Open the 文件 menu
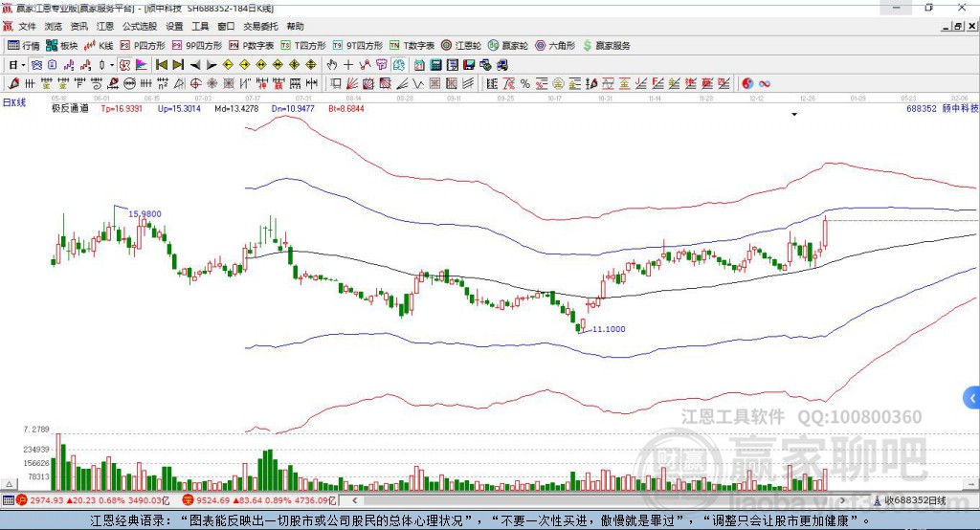The image size is (980, 530). click(27, 26)
